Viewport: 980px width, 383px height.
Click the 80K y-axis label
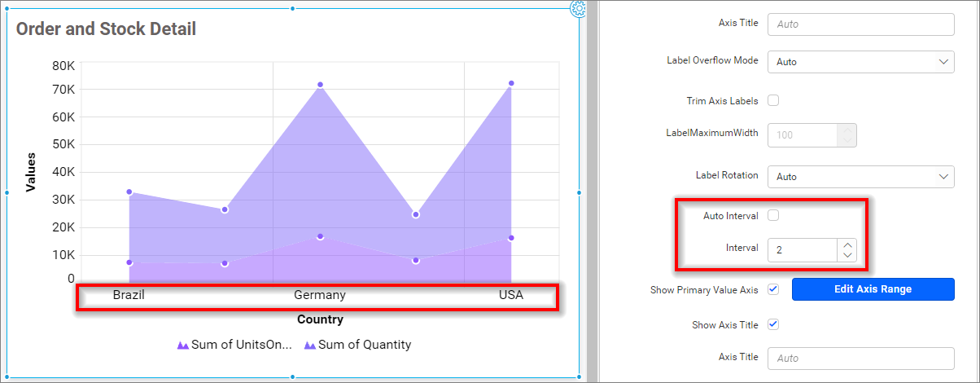pyautogui.click(x=63, y=66)
